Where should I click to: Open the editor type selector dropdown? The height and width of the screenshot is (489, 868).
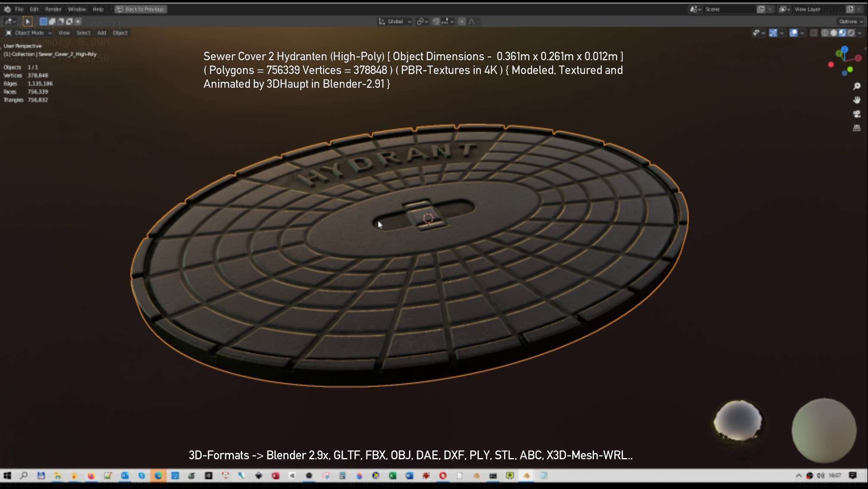10,21
